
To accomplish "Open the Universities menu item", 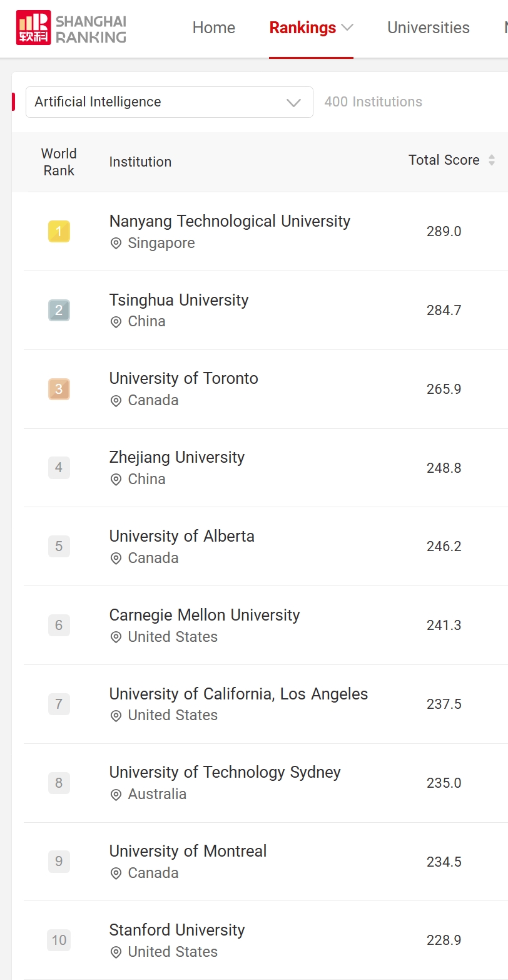I will point(429,28).
